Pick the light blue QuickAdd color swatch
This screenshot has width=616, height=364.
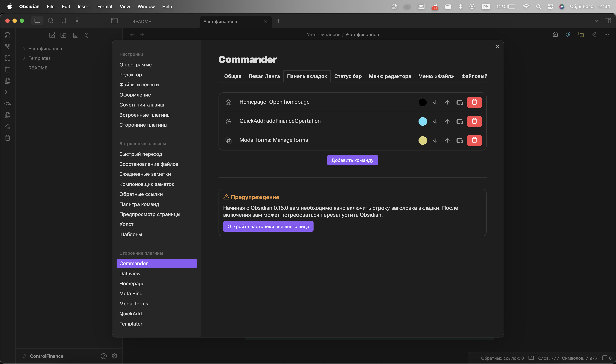[423, 121]
